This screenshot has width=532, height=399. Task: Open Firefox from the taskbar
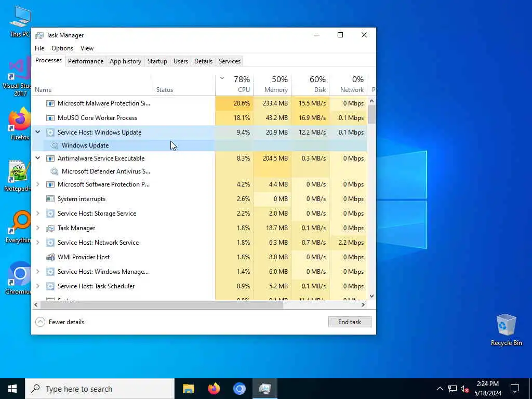coord(214,389)
